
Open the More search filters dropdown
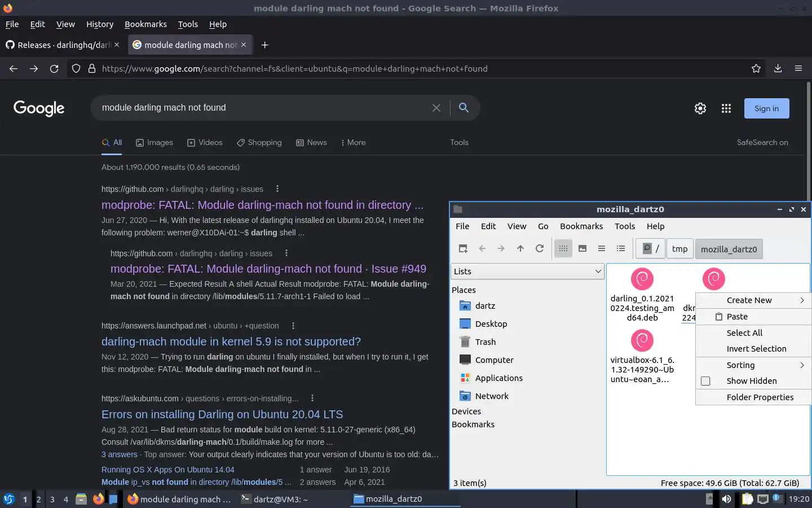[354, 142]
